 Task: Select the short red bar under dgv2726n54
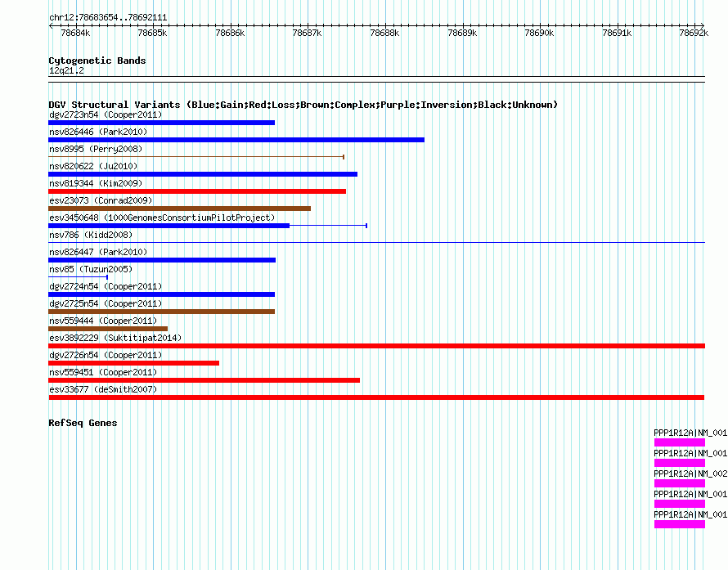coord(133,363)
